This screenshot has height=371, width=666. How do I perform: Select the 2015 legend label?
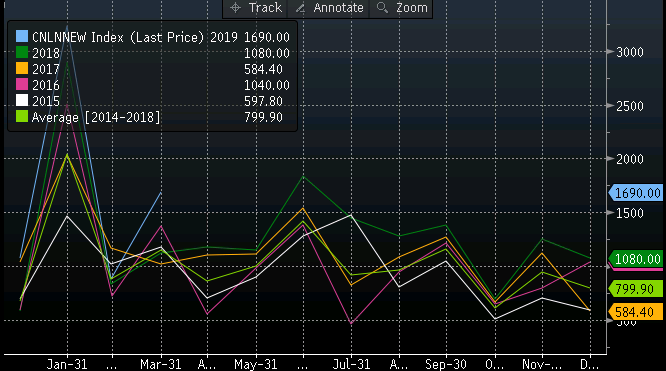click(x=46, y=101)
